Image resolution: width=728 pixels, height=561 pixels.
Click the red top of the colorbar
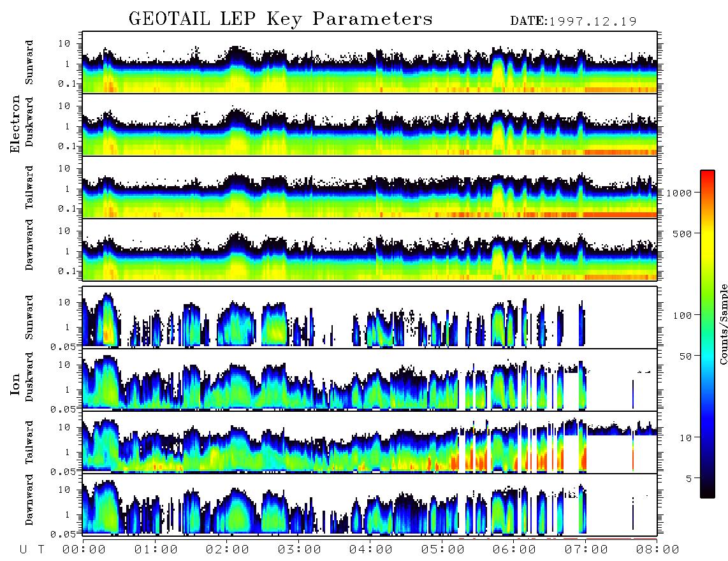point(708,174)
